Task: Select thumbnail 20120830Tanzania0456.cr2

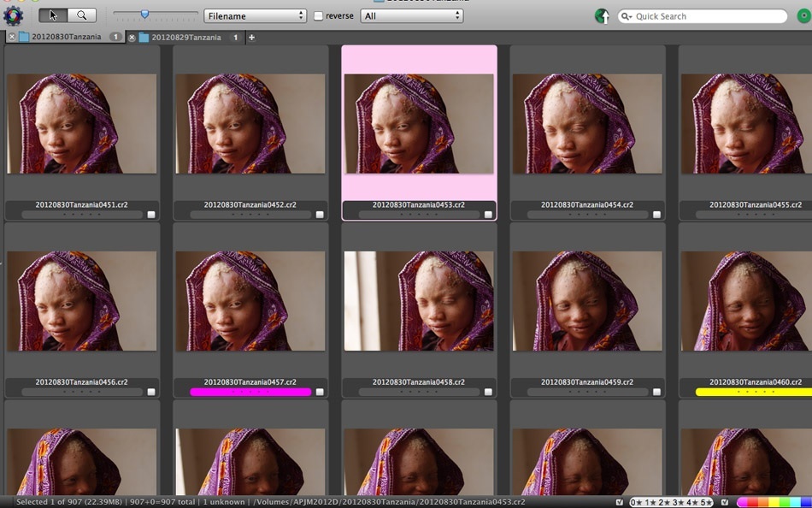Action: click(x=82, y=301)
